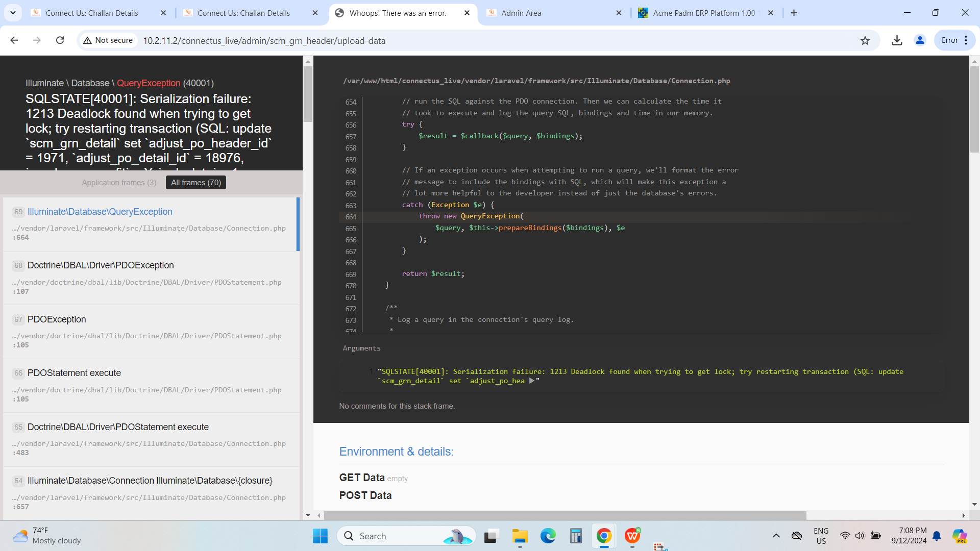The width and height of the screenshot is (980, 551).
Task: Click the Connection.php file path header
Action: pyautogui.click(x=536, y=81)
